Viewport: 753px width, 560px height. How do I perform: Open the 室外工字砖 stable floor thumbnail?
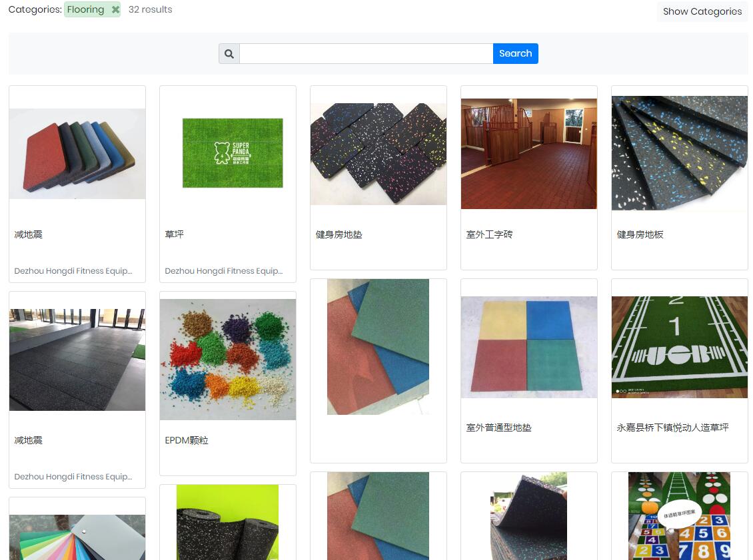528,154
